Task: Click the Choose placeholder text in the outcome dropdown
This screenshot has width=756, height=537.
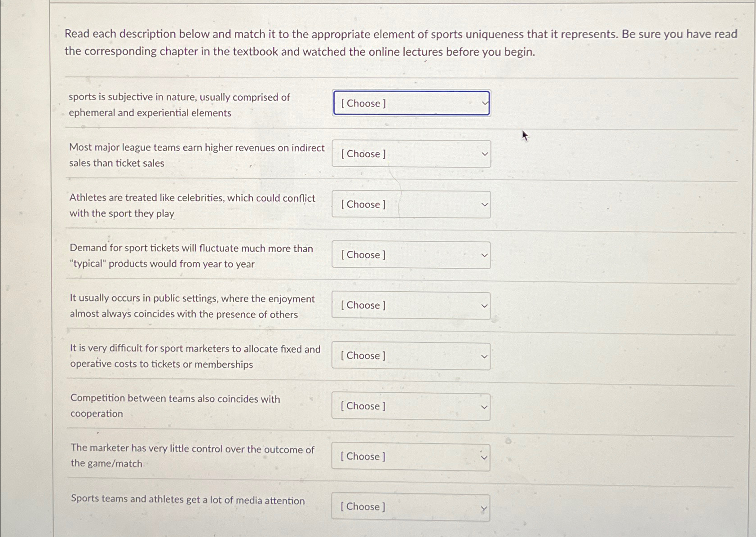Action: pyautogui.click(x=363, y=456)
